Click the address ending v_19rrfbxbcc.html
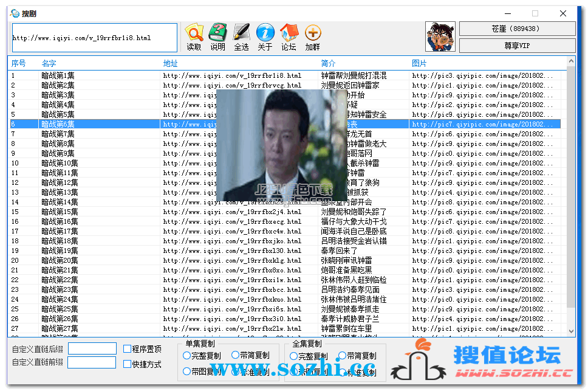 pyautogui.click(x=232, y=289)
